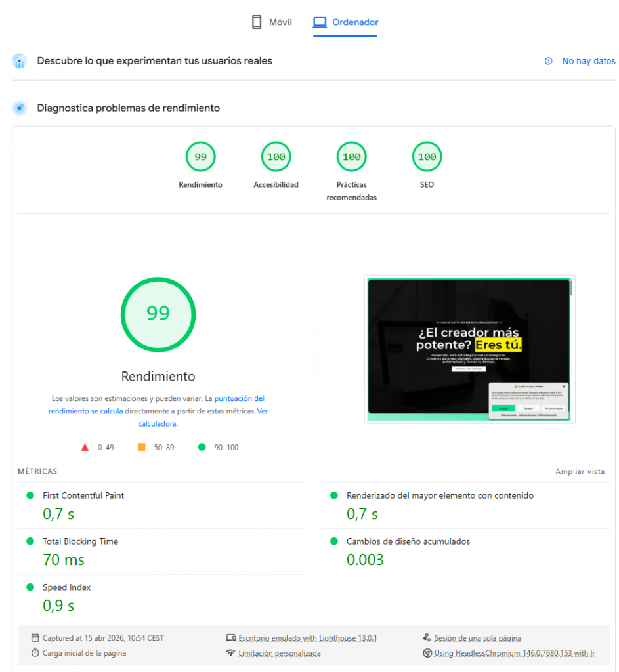Viewport: 619px width, 672px height.
Task: Open the page screenshot thumbnail
Action: [469, 349]
